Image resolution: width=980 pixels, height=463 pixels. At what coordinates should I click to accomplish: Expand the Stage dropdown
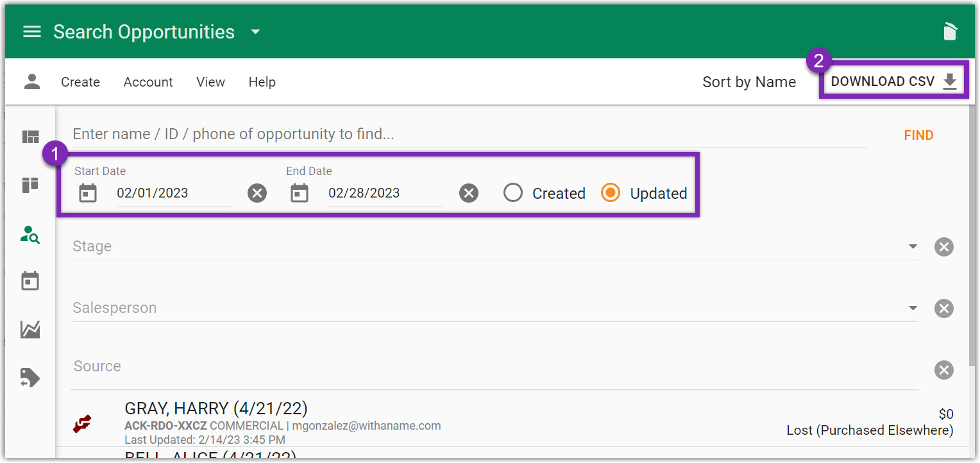click(913, 247)
